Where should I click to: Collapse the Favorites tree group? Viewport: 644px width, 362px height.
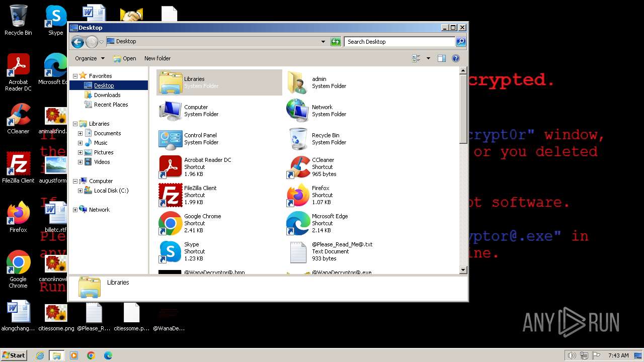click(75, 76)
